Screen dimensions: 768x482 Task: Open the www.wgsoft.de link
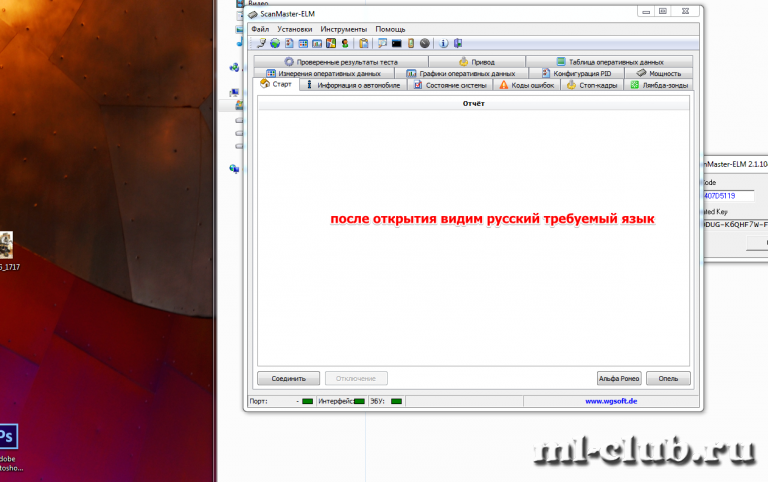611,401
